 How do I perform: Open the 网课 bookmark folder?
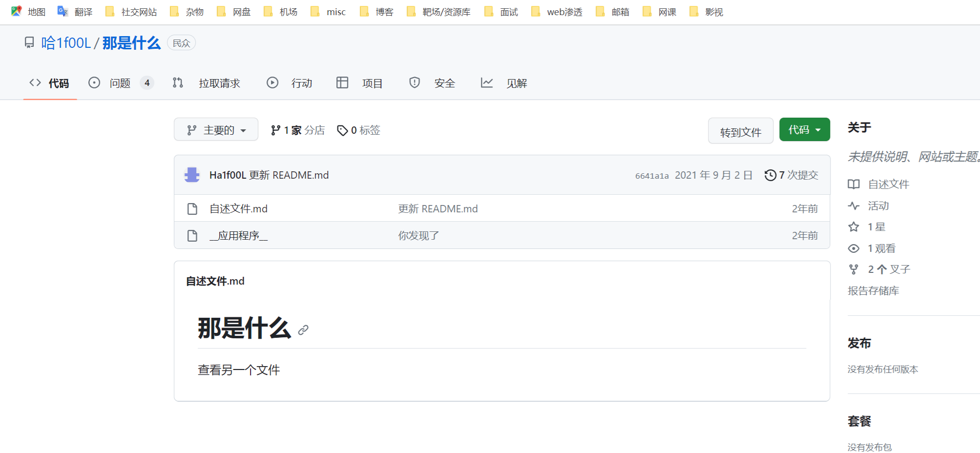tap(659, 12)
